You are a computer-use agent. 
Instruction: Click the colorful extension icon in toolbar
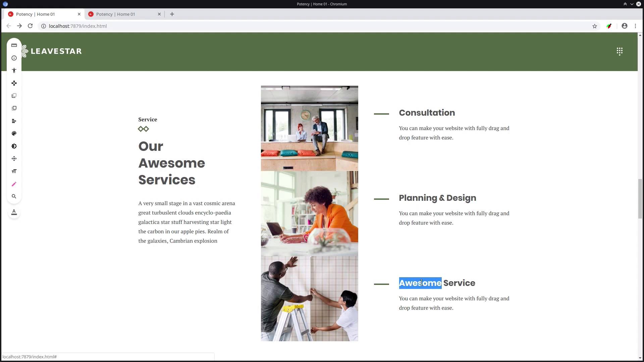coord(609,26)
